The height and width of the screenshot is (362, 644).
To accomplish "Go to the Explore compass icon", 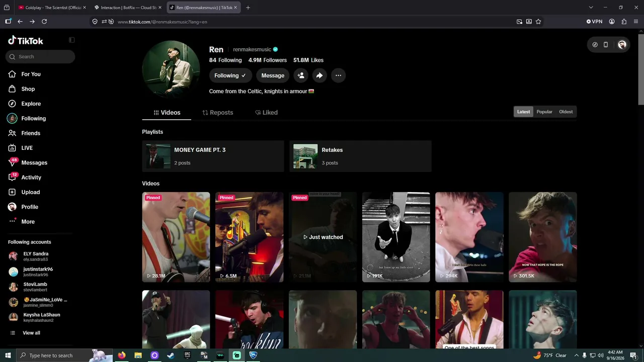I will tap(12, 104).
